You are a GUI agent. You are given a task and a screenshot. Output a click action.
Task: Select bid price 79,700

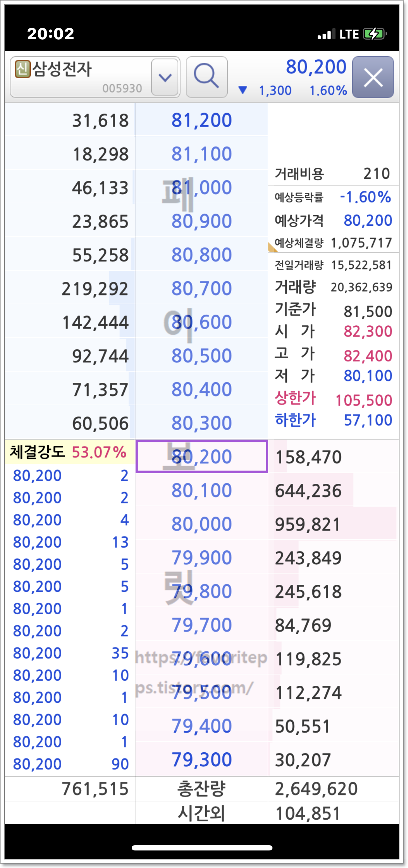pos(202,625)
